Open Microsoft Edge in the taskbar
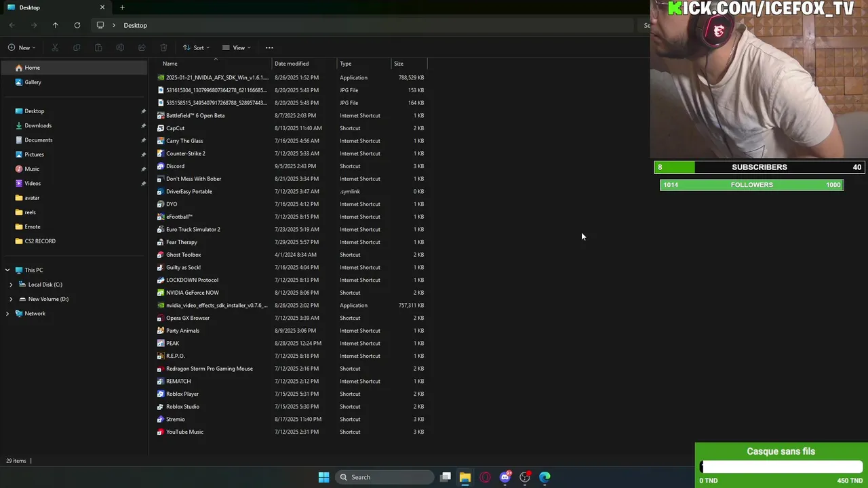Image resolution: width=868 pixels, height=488 pixels. pos(545,477)
